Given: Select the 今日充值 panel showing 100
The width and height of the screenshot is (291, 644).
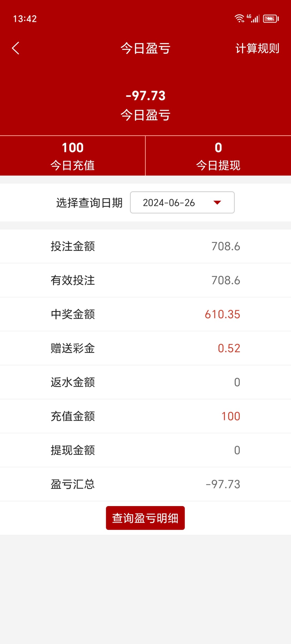Looking at the screenshot, I should point(73,156).
